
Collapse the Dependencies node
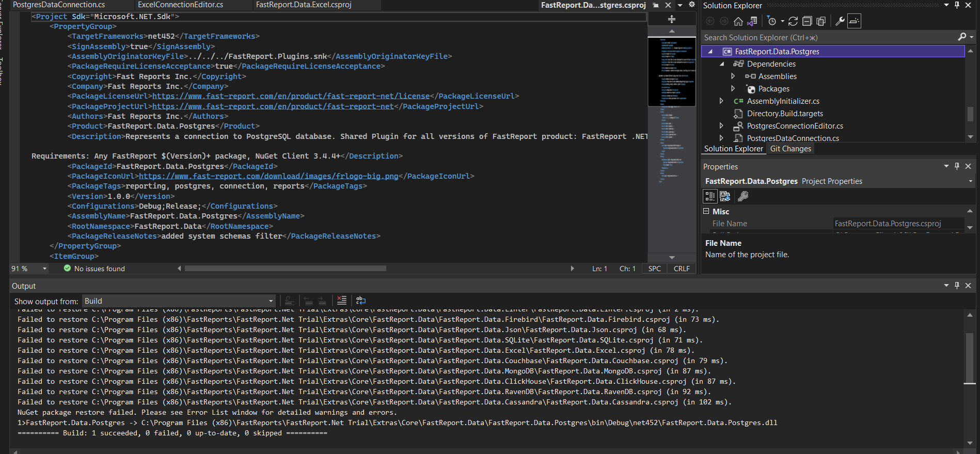tap(722, 64)
